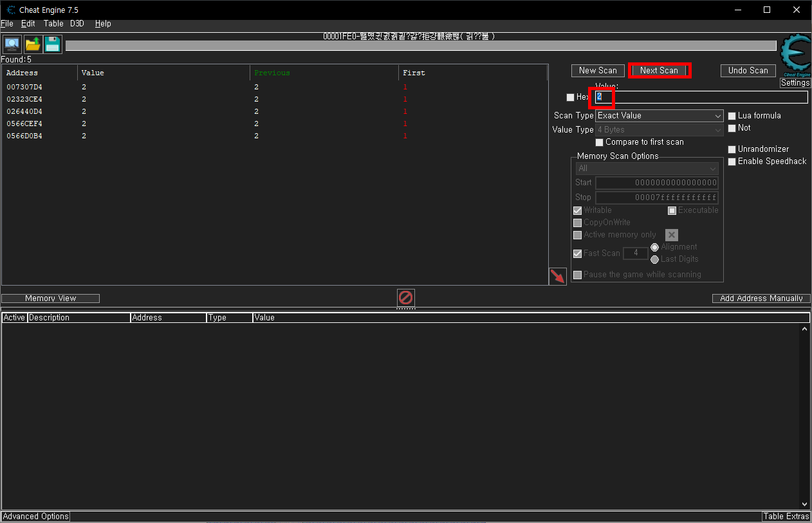Viewport: 812px width, 523px height.
Task: Click the Address column header in results
Action: pyautogui.click(x=40, y=73)
